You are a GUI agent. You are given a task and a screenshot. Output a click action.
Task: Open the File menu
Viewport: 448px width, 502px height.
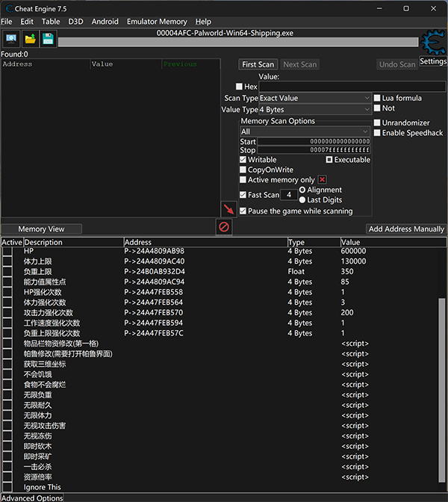click(7, 22)
